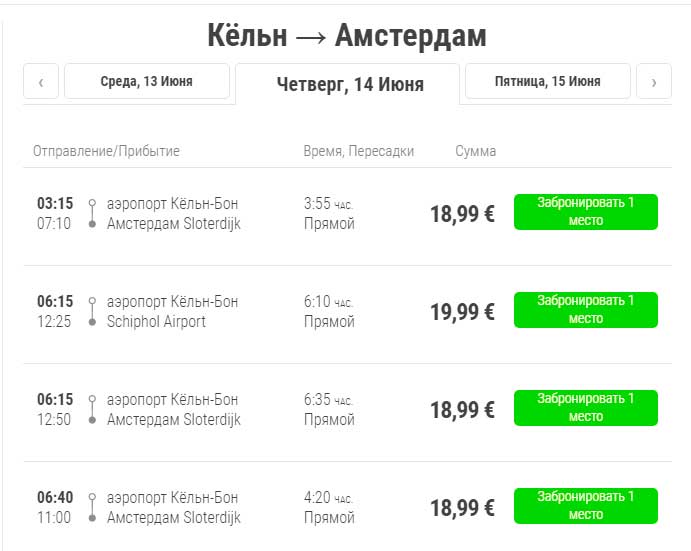Book a seat on the 03:15 departure
The height and width of the screenshot is (551, 691).
tap(585, 212)
